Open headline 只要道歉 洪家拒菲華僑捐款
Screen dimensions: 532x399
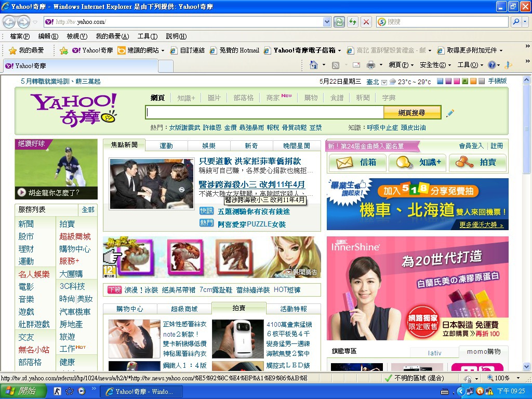(x=250, y=161)
